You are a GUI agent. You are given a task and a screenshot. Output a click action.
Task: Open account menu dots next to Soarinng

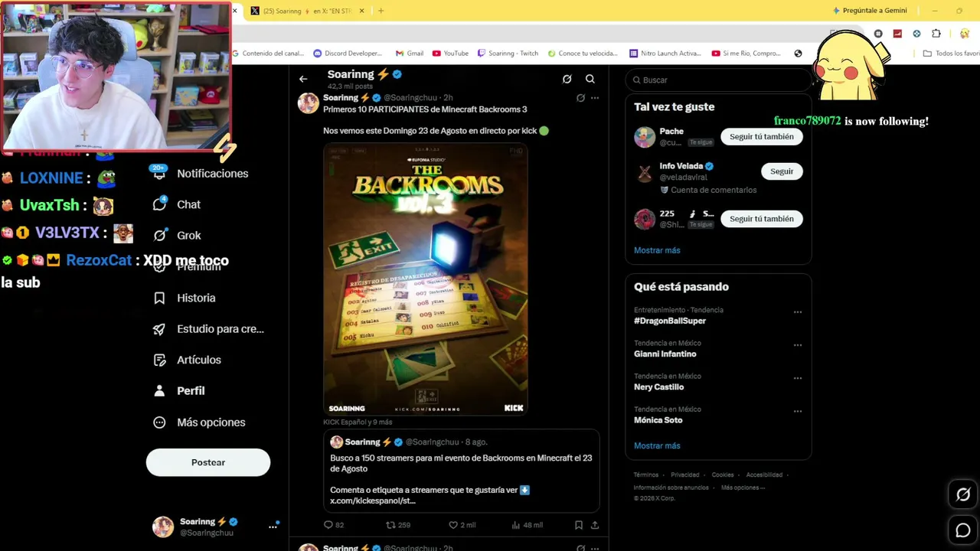pyautogui.click(x=273, y=527)
